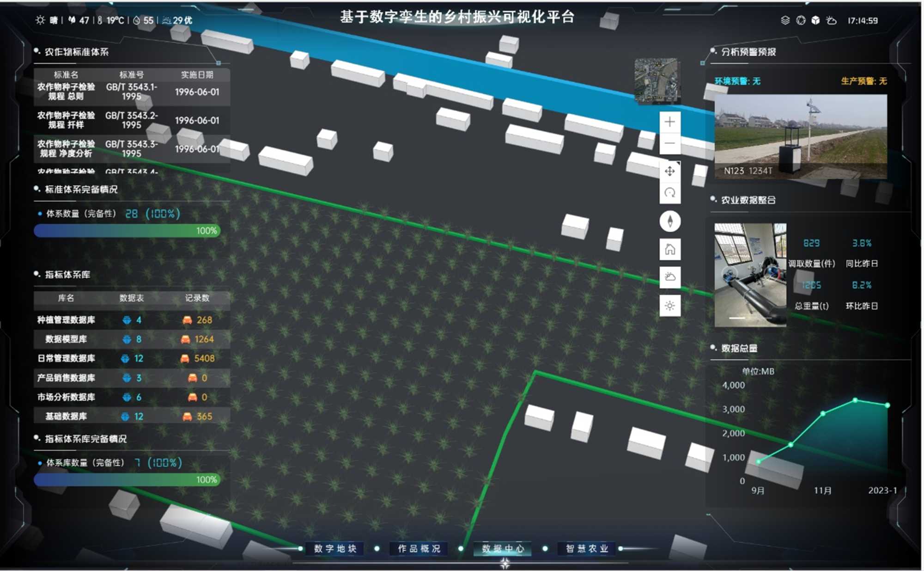
Task: Click the globe icon in top bar
Action: (x=801, y=20)
